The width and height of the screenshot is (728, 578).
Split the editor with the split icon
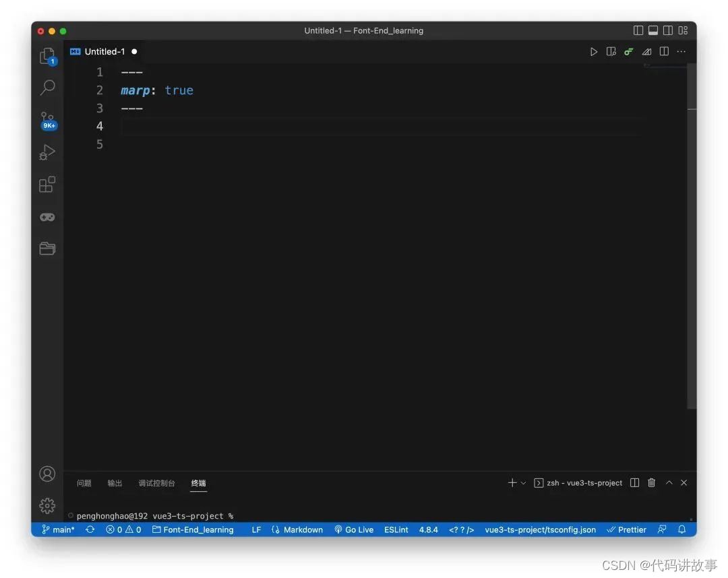pyautogui.click(x=664, y=51)
